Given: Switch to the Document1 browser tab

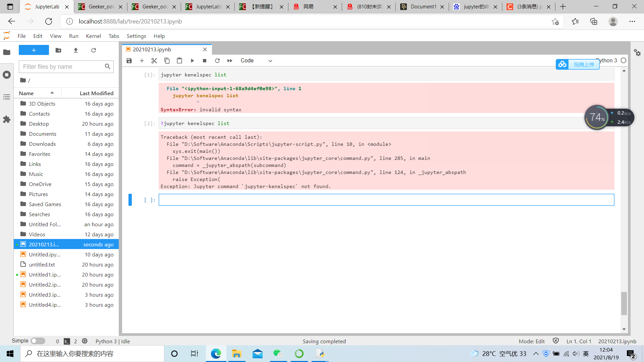Looking at the screenshot, I should click(422, 7).
